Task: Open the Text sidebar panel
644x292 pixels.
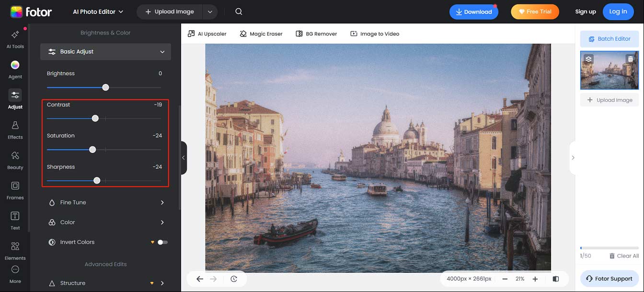Action: [15, 221]
